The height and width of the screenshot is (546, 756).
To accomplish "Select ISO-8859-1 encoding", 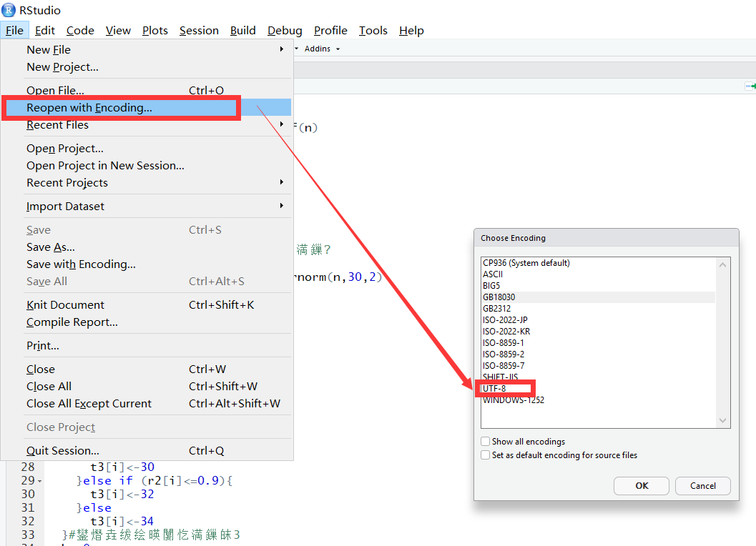I will 598,343.
